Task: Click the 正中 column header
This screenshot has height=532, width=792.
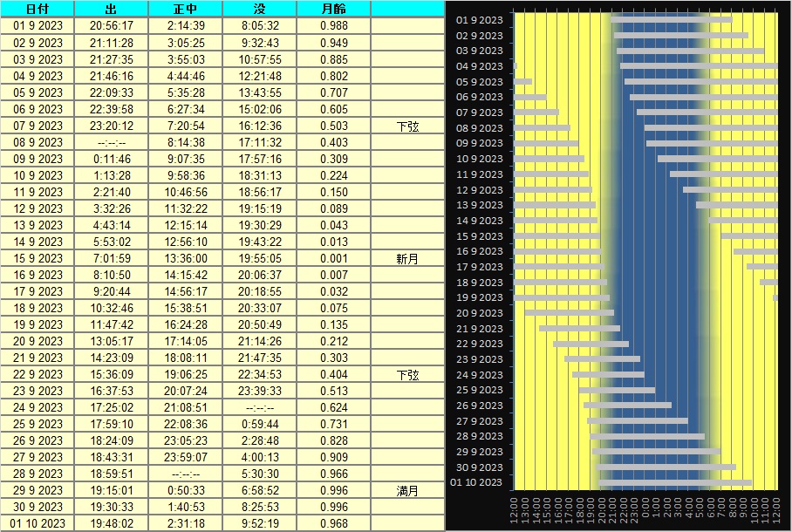Action: click(185, 8)
